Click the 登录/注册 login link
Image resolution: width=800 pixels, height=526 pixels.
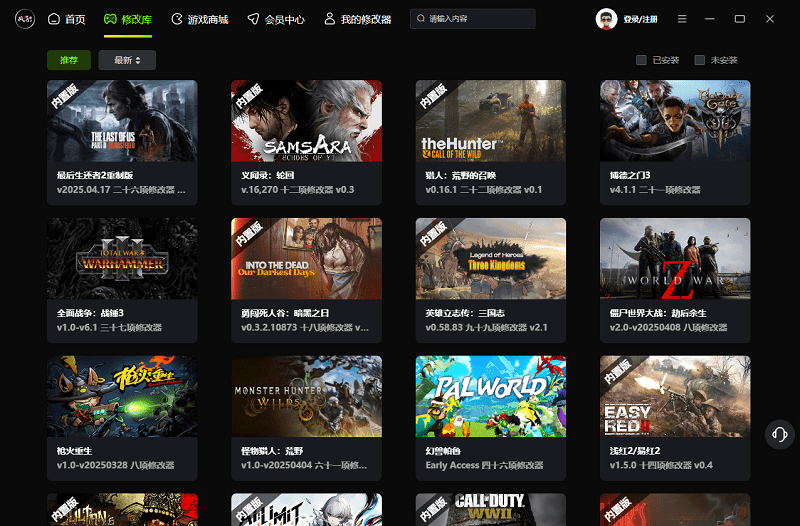(x=640, y=19)
